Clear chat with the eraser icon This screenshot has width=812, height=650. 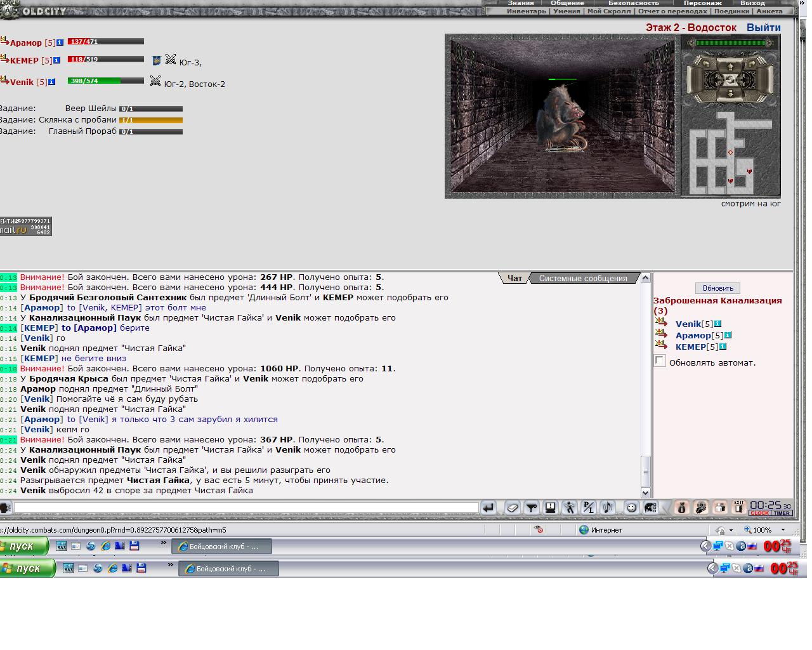tap(513, 508)
